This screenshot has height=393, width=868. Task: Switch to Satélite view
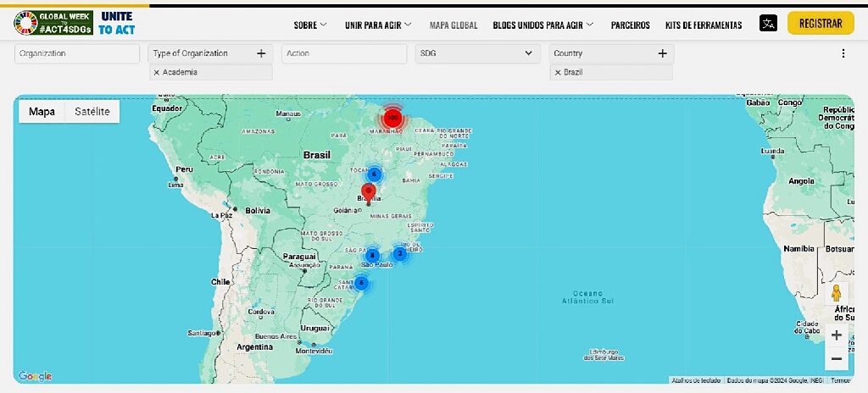click(92, 111)
